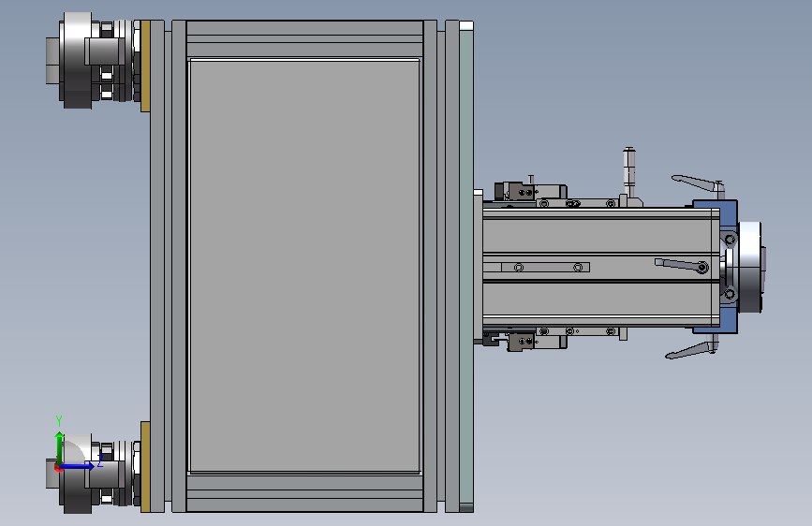This screenshot has height=526, width=812.
Task: Click the red X axis origin point
Action: point(58,468)
